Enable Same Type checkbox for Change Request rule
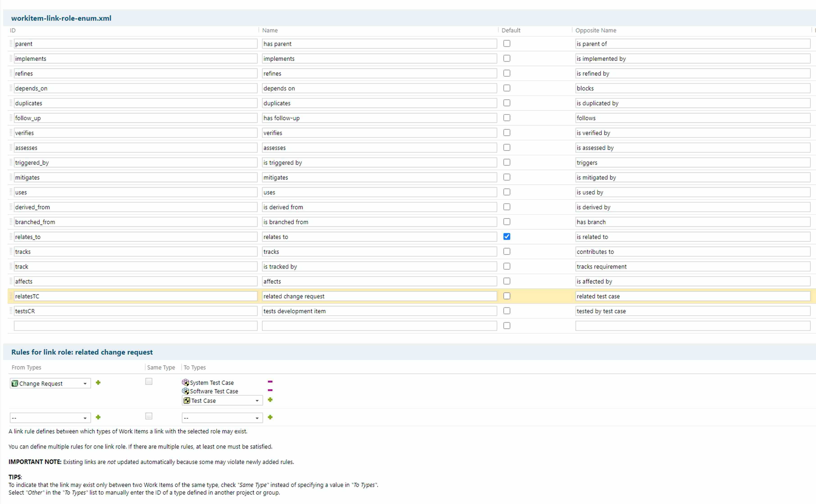 149,382
